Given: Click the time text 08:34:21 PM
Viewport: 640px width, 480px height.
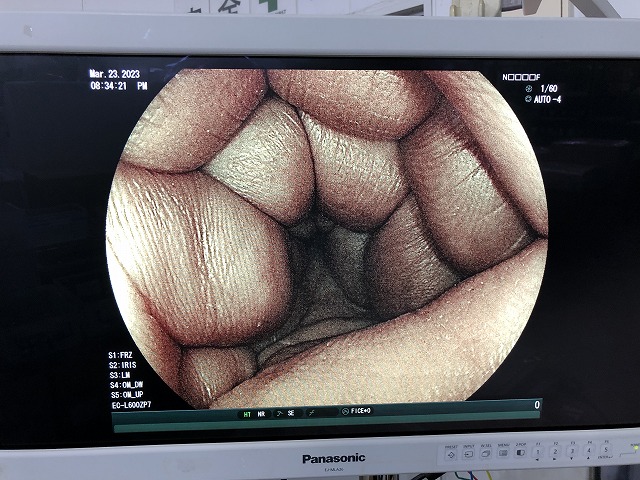Looking at the screenshot, I should coord(119,86).
